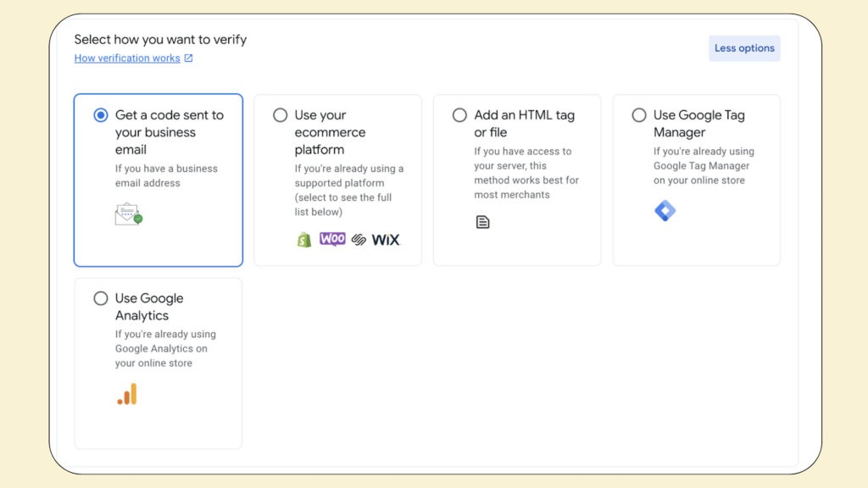Select the Use Google Analytics radio
This screenshot has height=488, width=868.
tap(101, 298)
